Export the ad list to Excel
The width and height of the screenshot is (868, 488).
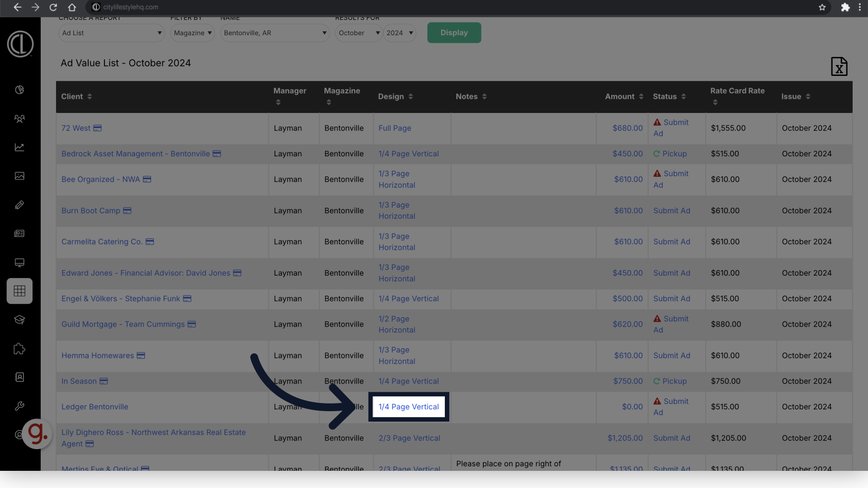pos(839,66)
